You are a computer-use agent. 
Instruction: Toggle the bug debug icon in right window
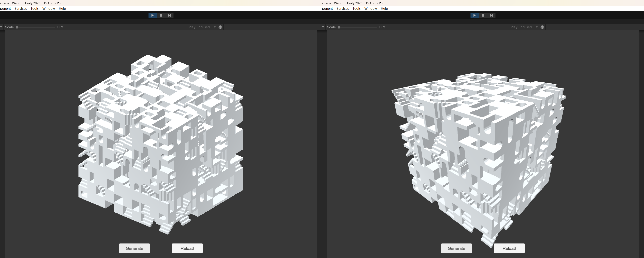click(542, 27)
